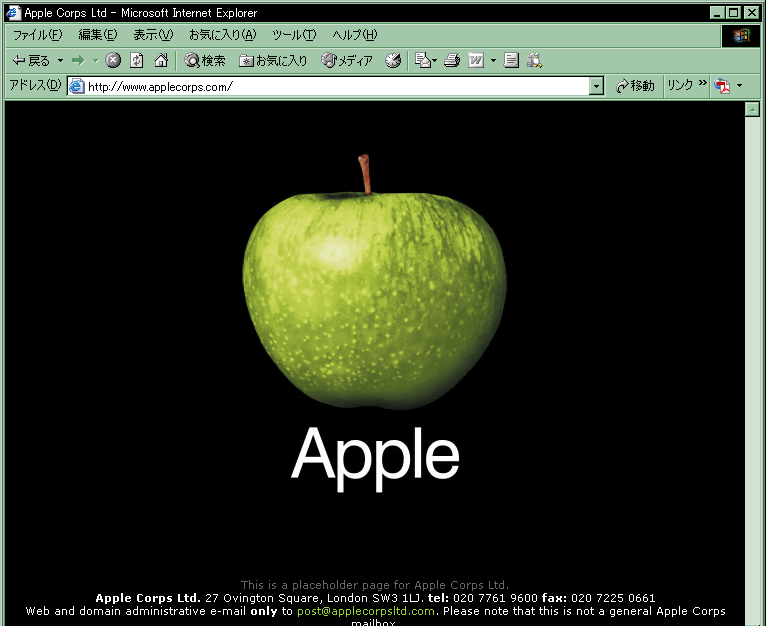Open the 表示(V) menu

pos(153,35)
